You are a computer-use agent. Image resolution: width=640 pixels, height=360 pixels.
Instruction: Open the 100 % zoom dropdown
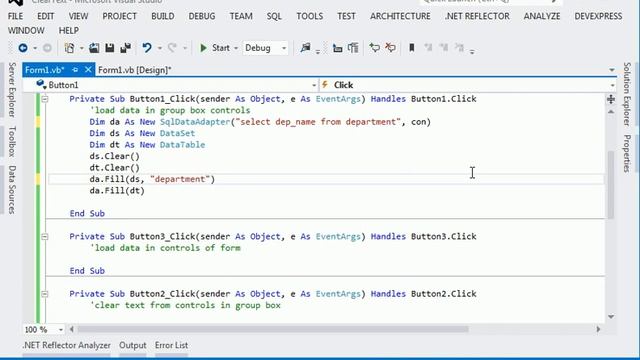click(60, 329)
